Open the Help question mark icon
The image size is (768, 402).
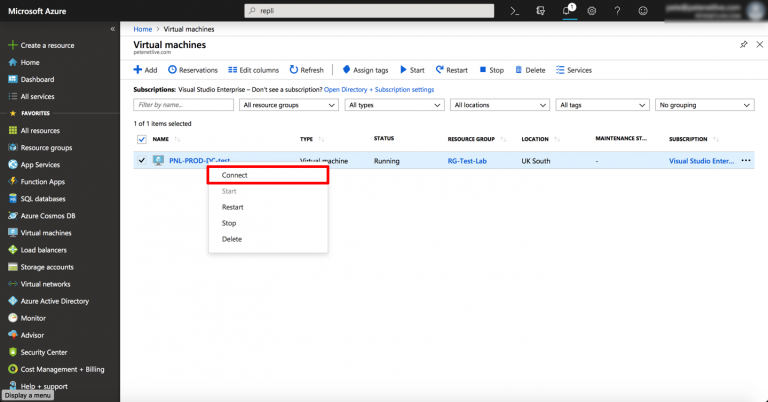point(617,11)
